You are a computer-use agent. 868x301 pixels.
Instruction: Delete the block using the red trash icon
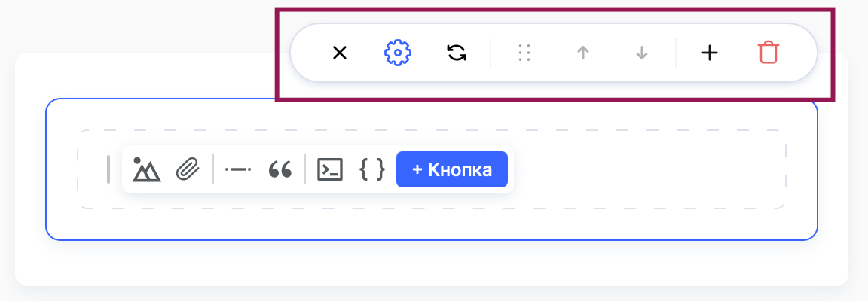pyautogui.click(x=769, y=53)
